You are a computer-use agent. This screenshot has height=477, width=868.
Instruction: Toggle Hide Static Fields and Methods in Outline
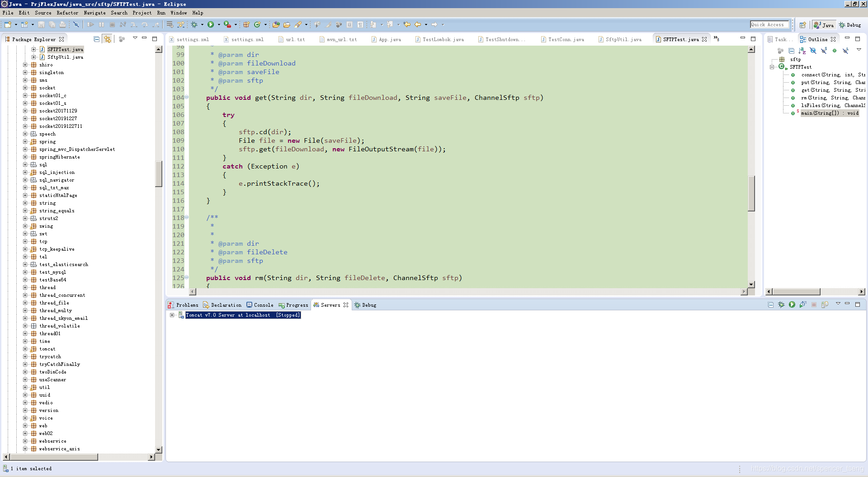point(824,51)
